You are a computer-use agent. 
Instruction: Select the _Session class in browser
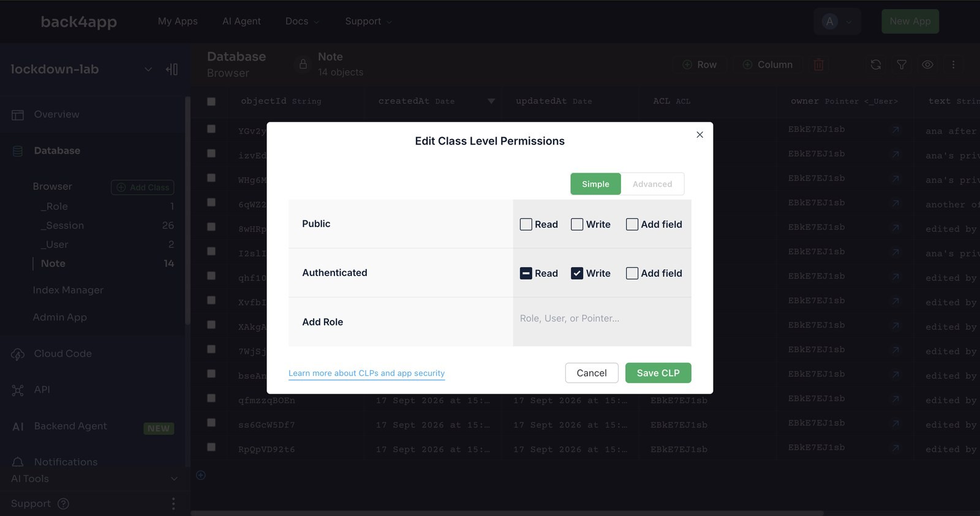click(x=62, y=226)
